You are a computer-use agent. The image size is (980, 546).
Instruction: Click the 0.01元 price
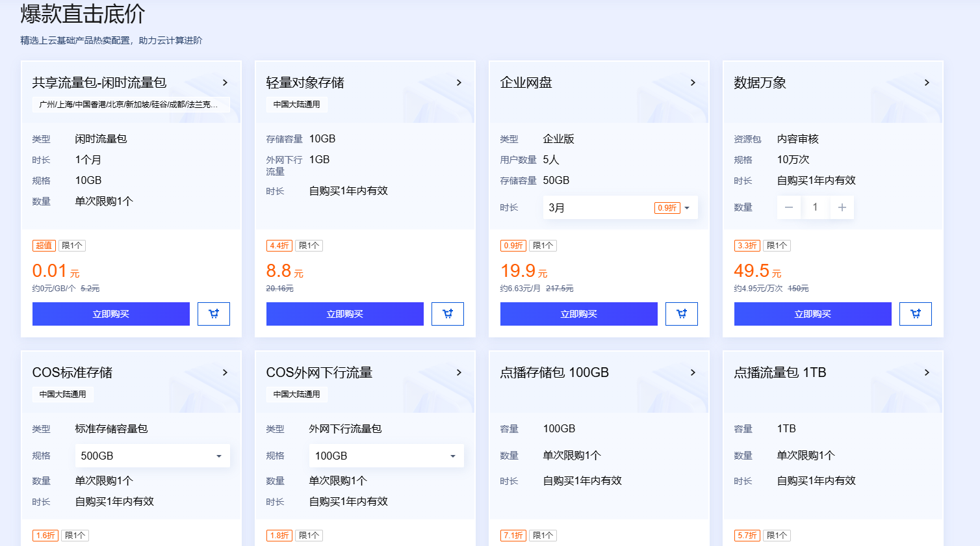coord(56,271)
